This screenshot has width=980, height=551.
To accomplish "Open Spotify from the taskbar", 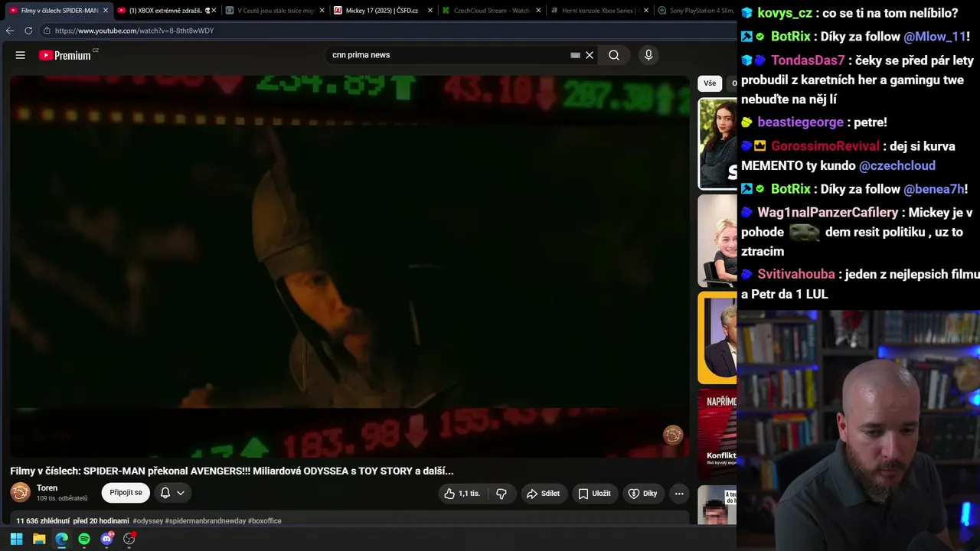I will click(84, 539).
